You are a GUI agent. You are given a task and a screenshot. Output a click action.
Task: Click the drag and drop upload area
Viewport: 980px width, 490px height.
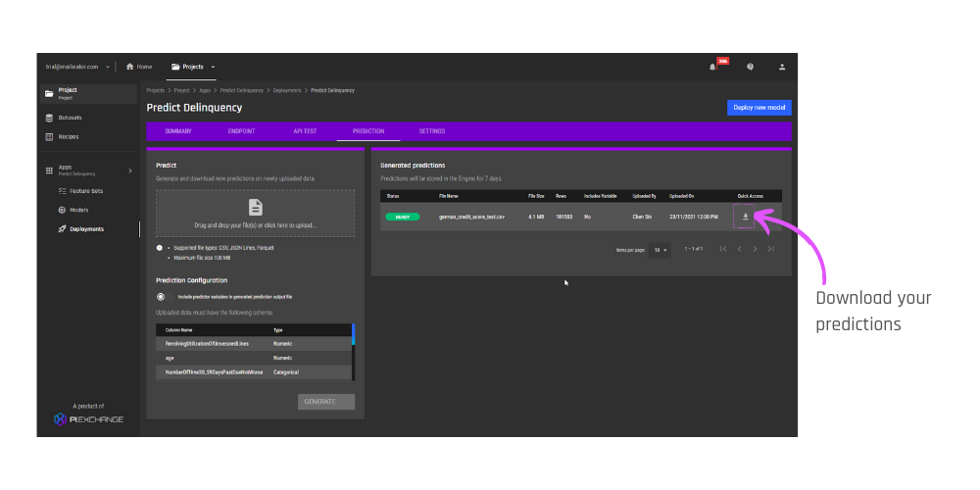pos(255,213)
